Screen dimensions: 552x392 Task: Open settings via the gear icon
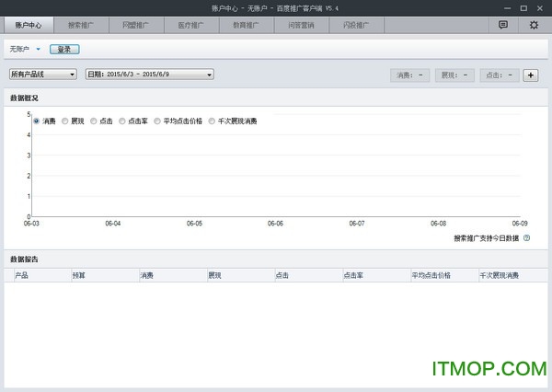tap(534, 25)
